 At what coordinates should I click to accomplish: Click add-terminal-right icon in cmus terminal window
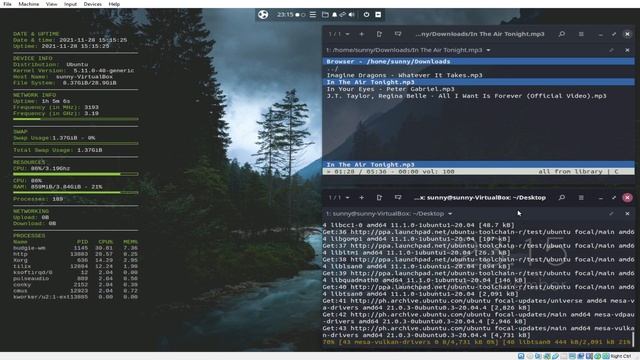click(x=379, y=34)
